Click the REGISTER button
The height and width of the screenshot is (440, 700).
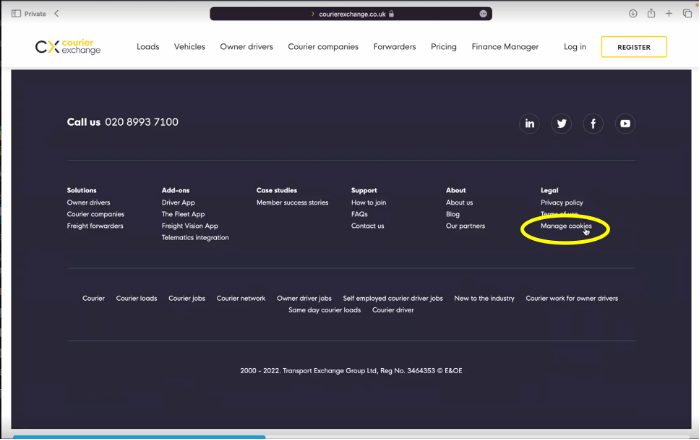(634, 47)
